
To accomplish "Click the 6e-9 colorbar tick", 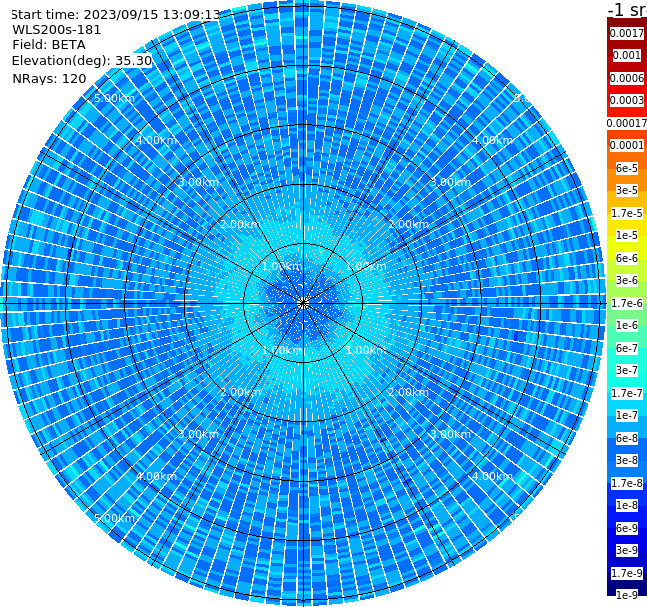I will [x=627, y=528].
